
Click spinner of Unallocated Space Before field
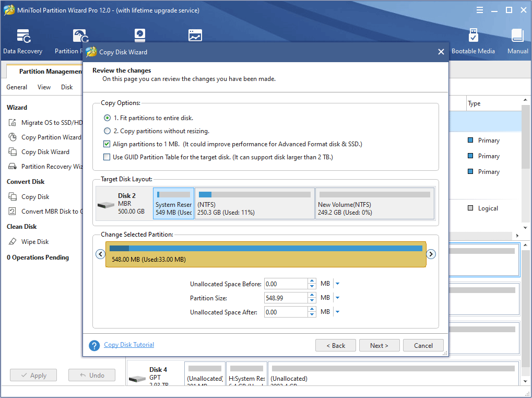click(x=312, y=284)
